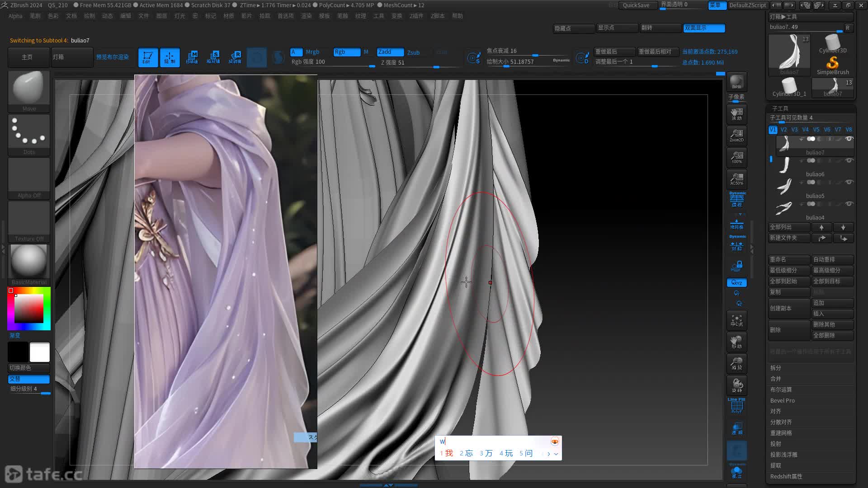The image size is (868, 488).
Task: Toggle visibility eye of buliao6 subtool
Action: click(x=849, y=160)
